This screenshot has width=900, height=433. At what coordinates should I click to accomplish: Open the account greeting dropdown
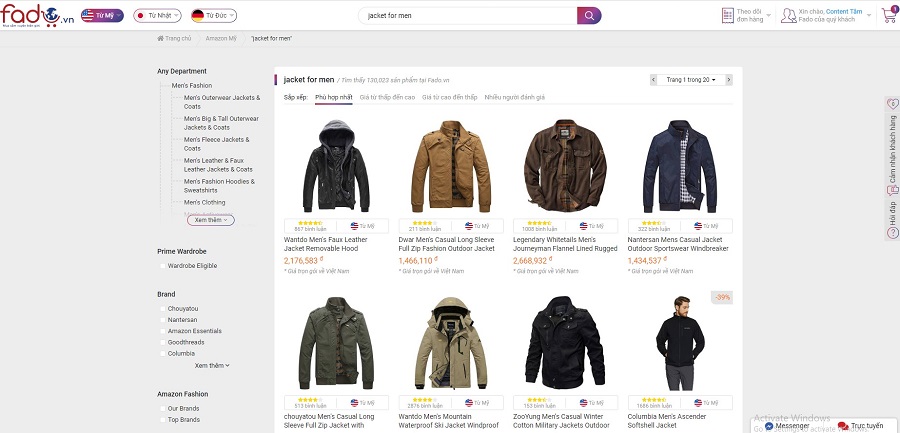point(827,16)
